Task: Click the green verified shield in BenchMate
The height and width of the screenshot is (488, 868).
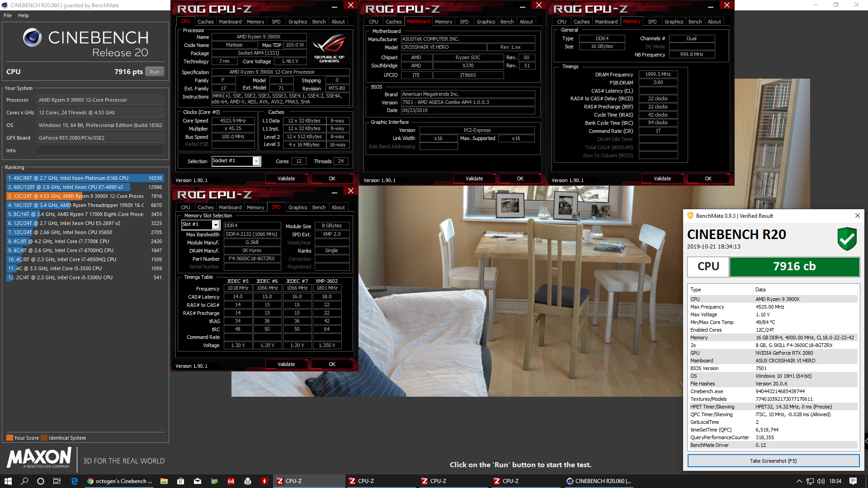Action: tap(847, 239)
